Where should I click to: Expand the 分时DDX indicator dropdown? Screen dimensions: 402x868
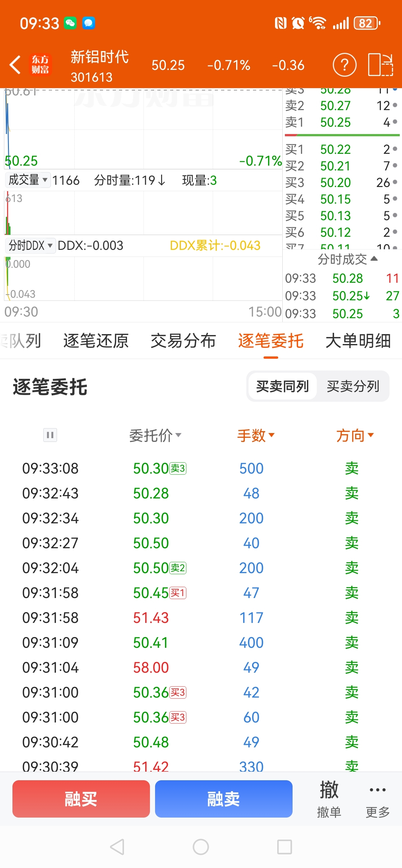tap(30, 245)
